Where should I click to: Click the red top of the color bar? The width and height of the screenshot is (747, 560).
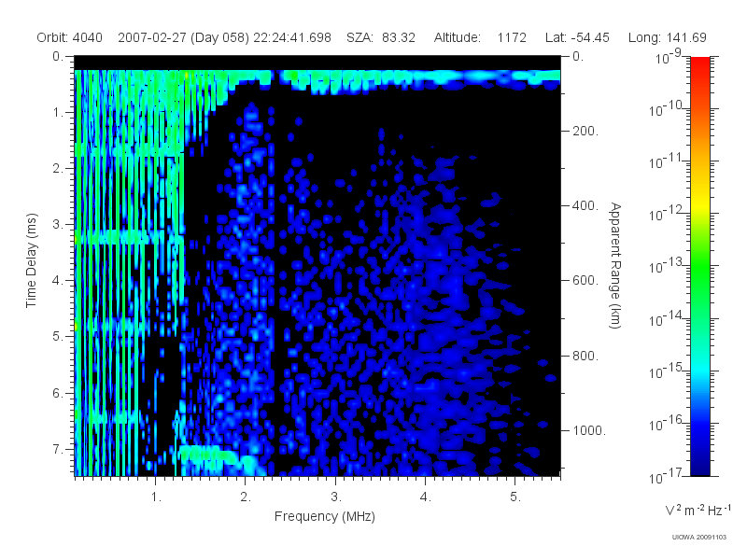(x=700, y=64)
